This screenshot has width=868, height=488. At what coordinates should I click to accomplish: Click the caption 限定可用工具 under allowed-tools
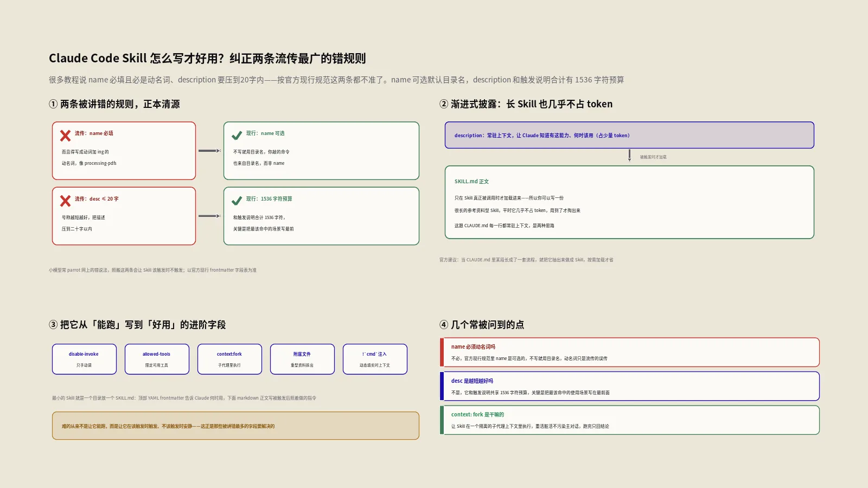[157, 365]
